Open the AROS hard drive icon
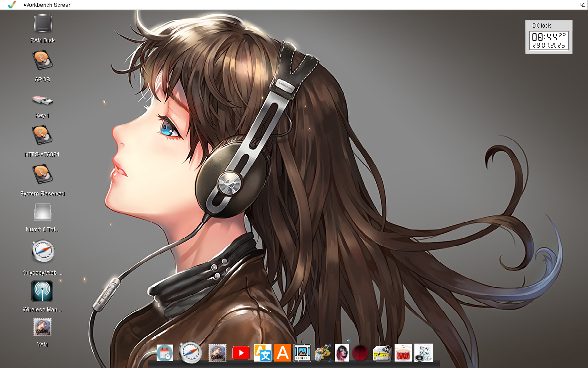Screen dimensions: 588x368 point(43,61)
